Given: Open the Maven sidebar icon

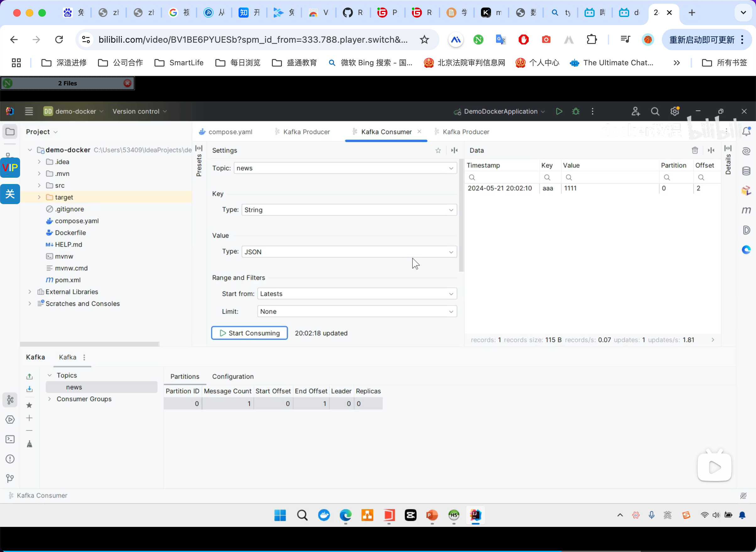Looking at the screenshot, I should tap(746, 210).
